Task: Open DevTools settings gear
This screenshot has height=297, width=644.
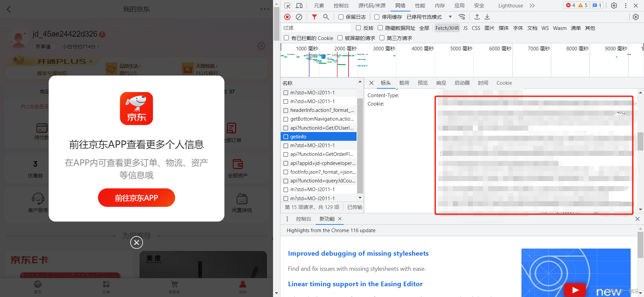Action: click(614, 5)
